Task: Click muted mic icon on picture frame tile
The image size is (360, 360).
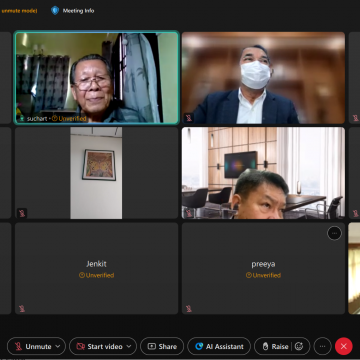Action: tap(22, 213)
